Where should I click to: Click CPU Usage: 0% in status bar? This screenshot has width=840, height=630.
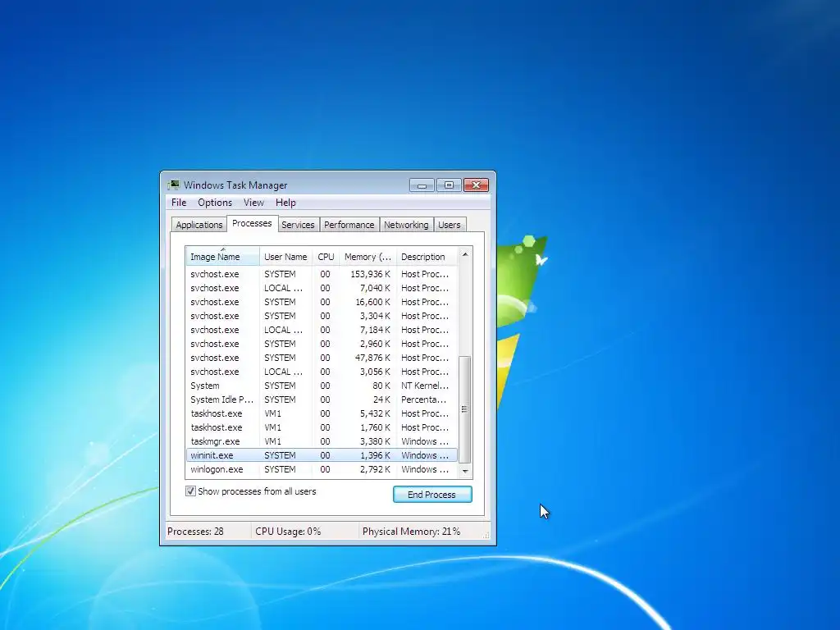(x=288, y=532)
